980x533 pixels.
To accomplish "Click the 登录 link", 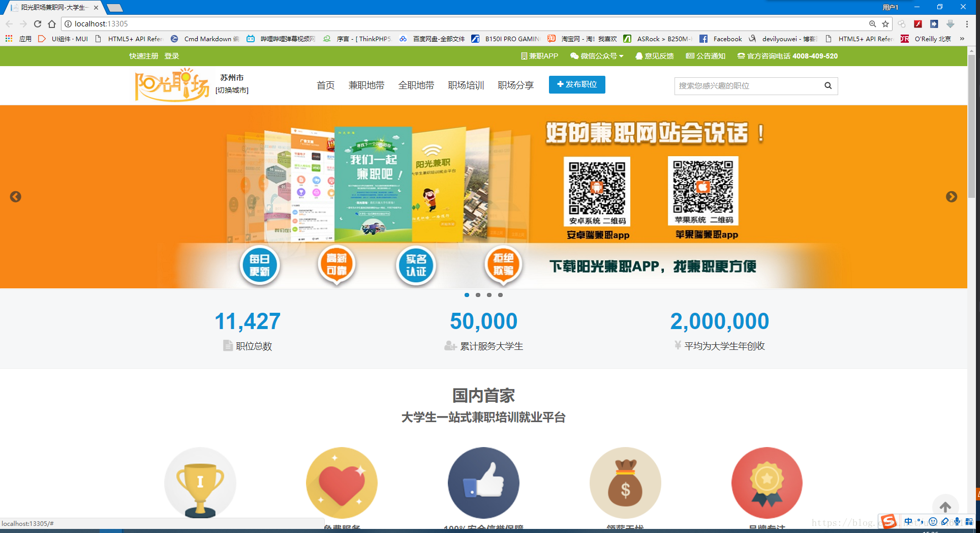I will tap(171, 56).
